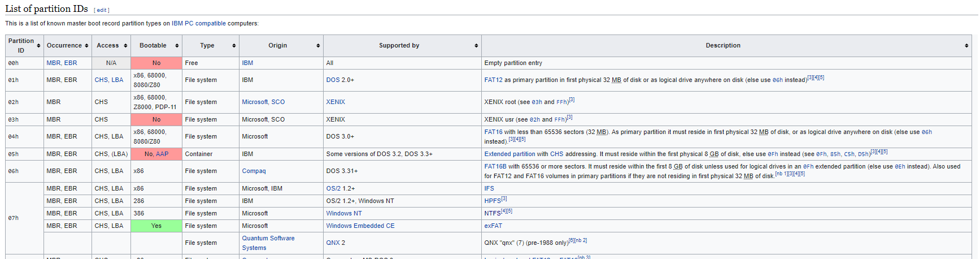Open XENIX link in 02h row
This screenshot has width=980, height=259.
pyautogui.click(x=336, y=102)
